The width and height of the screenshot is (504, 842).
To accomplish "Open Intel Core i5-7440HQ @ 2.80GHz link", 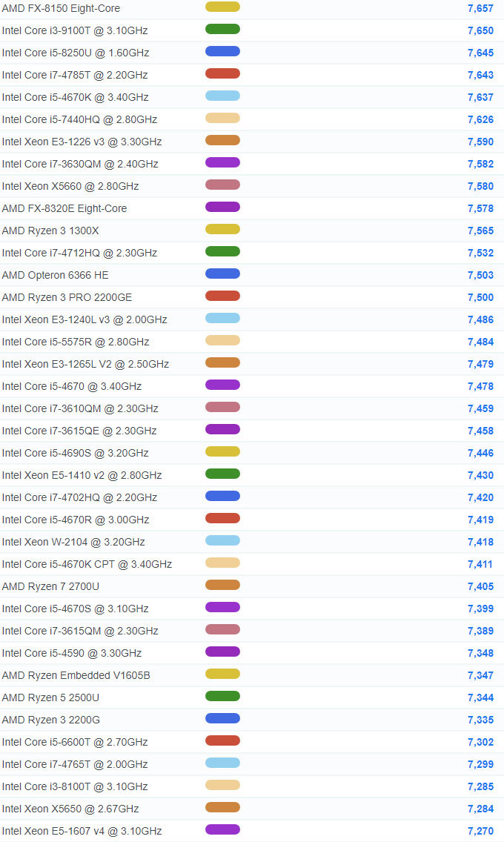I will coord(79,120).
